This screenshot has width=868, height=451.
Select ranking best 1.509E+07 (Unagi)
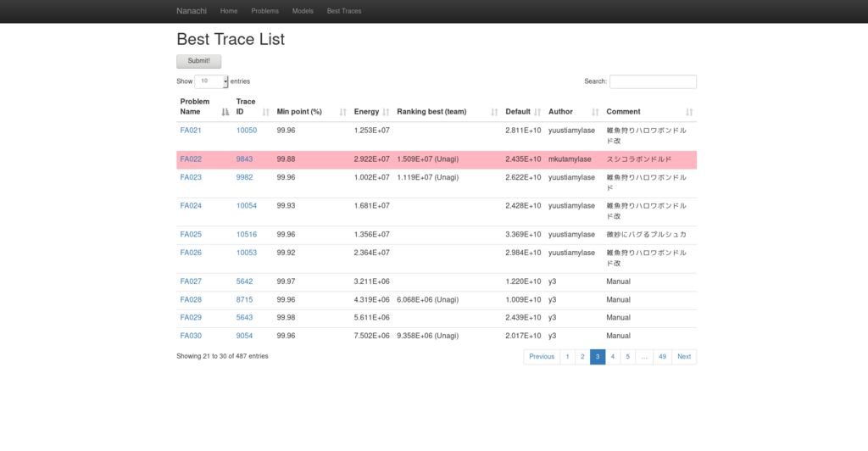427,159
